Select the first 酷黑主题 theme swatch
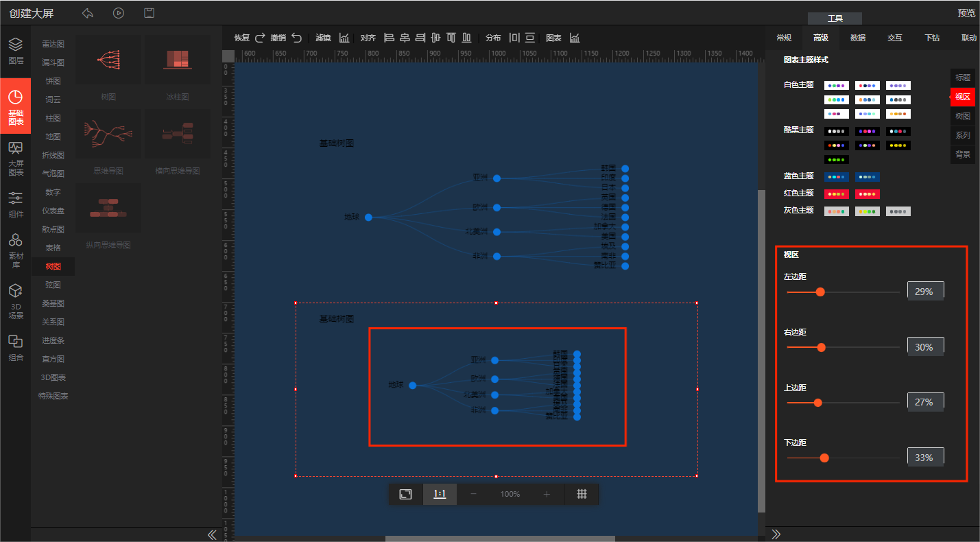This screenshot has height=542, width=980. [x=837, y=131]
